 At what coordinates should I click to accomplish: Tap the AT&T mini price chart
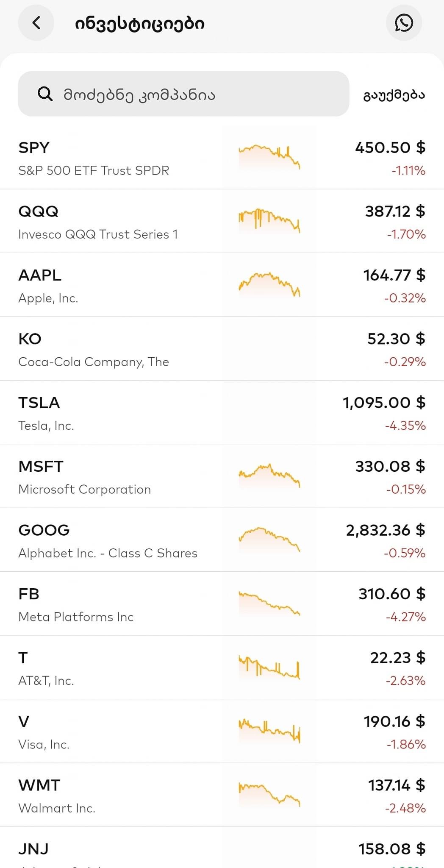click(269, 668)
